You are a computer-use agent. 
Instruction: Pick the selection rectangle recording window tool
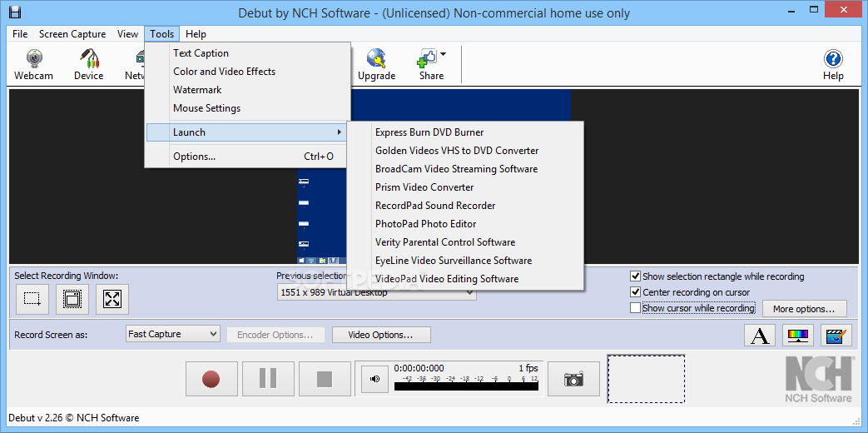click(32, 299)
